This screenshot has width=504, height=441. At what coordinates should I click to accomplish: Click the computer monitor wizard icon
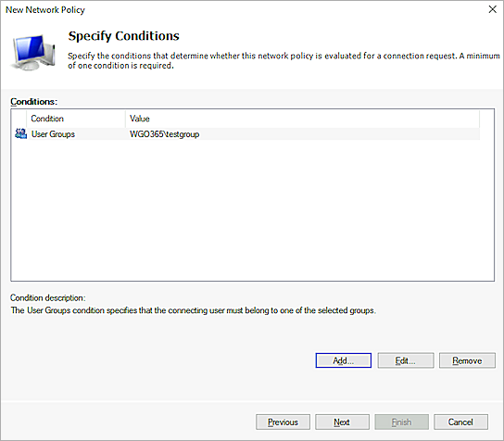pos(33,53)
